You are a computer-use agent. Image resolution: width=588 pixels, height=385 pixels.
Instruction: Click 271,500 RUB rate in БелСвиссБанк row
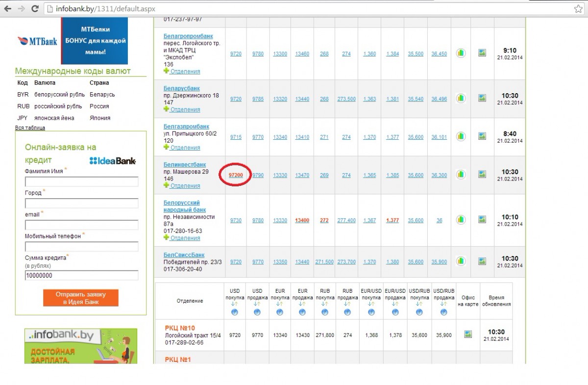tap(324, 262)
